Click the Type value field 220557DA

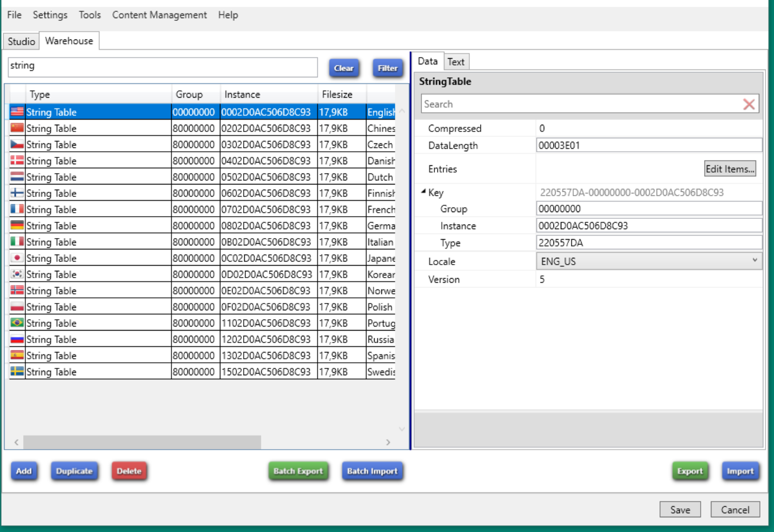tap(649, 243)
